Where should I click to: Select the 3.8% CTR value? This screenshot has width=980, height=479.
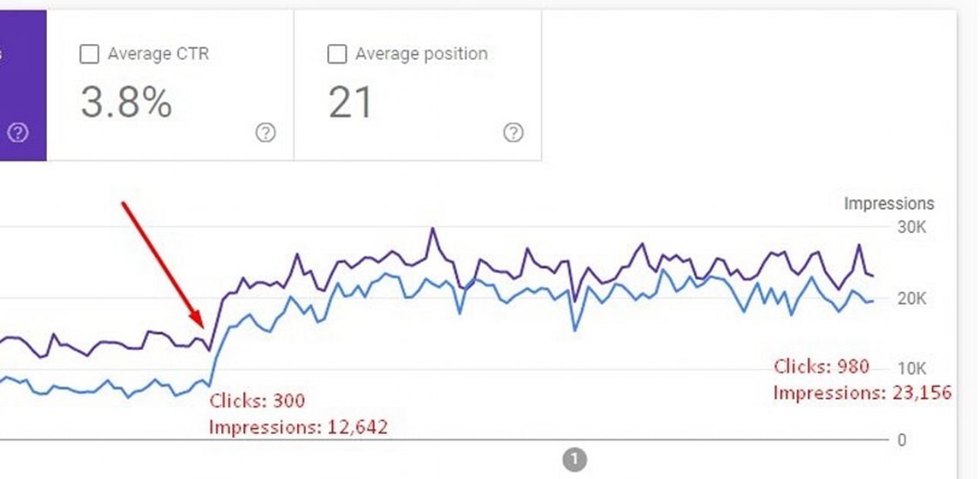pos(126,102)
